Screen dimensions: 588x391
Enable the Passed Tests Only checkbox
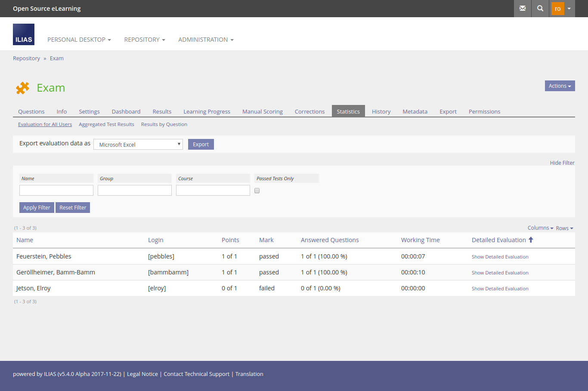pos(257,191)
